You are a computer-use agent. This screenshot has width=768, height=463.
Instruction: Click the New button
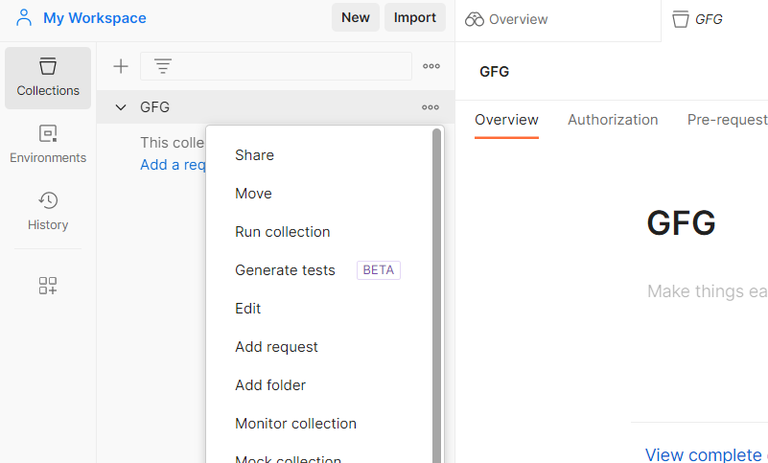355,17
